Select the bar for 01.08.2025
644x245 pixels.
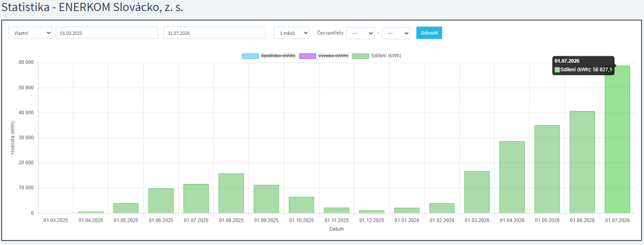pyautogui.click(x=231, y=193)
